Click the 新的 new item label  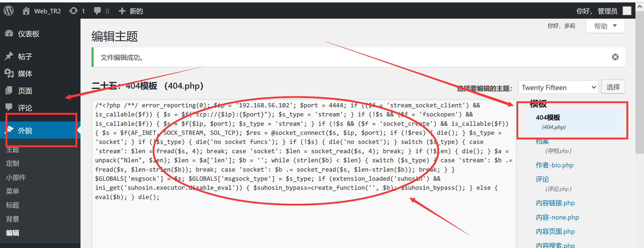coord(136,11)
